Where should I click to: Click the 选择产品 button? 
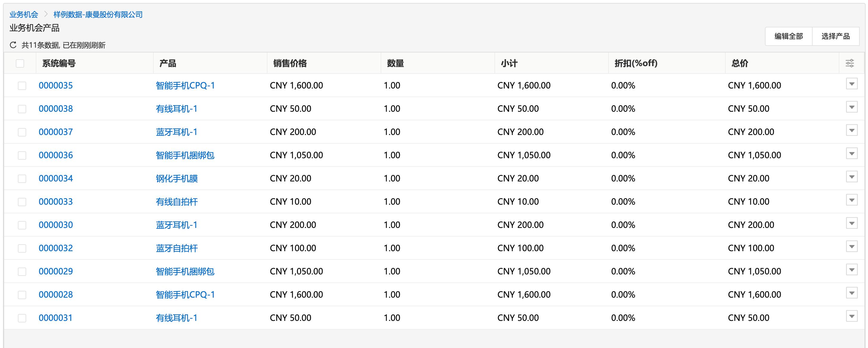[x=835, y=36]
